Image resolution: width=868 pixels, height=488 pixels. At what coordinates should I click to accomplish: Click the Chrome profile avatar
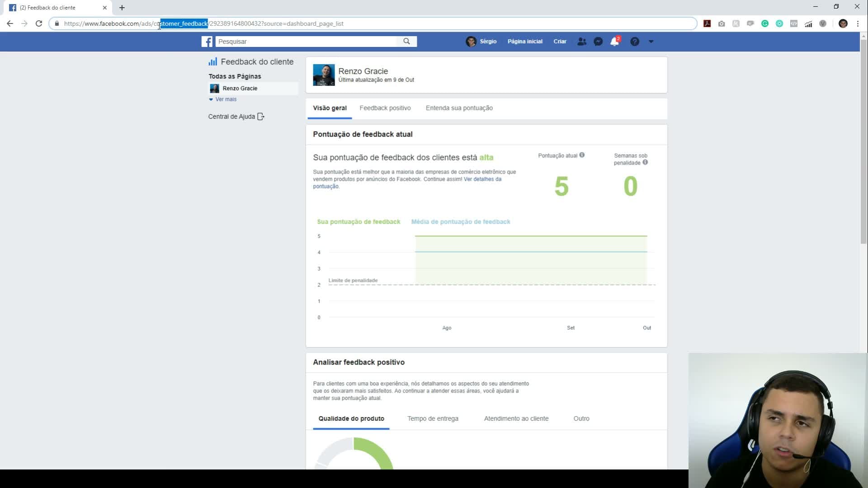point(843,23)
